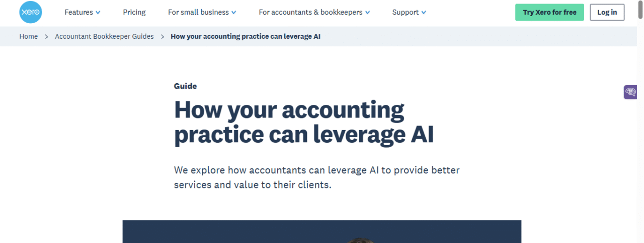Select For accountants & bookkeepers menu label
The image size is (644, 243).
310,12
